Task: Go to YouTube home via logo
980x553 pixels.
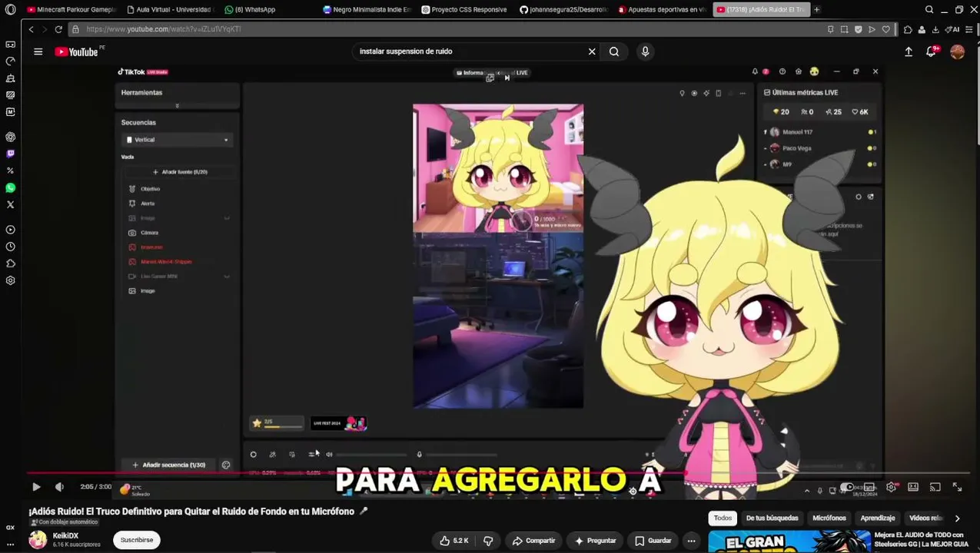Action: tap(76, 51)
